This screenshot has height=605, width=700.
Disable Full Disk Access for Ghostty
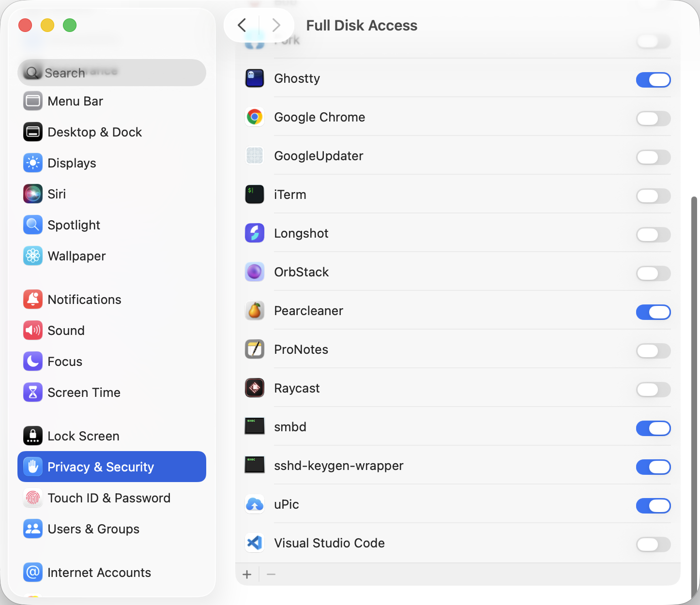653,80
